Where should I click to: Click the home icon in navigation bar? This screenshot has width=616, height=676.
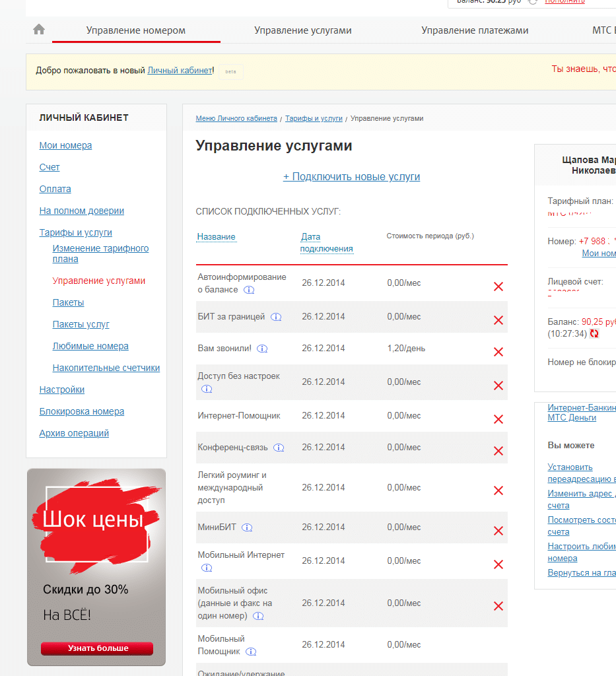click(39, 30)
